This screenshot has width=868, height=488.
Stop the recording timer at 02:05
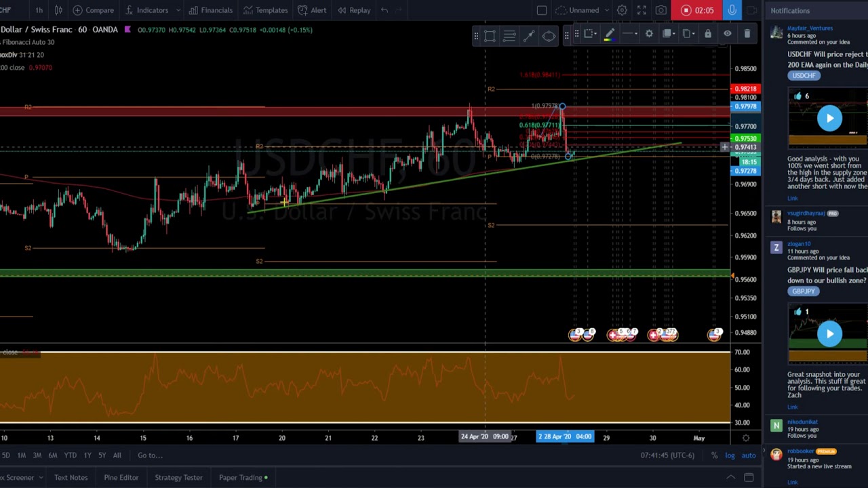coord(697,10)
